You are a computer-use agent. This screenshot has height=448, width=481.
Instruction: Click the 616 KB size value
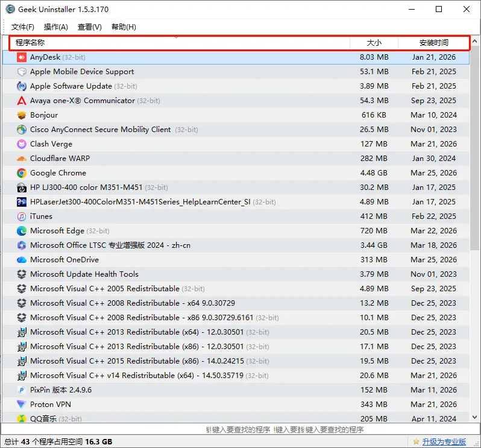click(374, 115)
